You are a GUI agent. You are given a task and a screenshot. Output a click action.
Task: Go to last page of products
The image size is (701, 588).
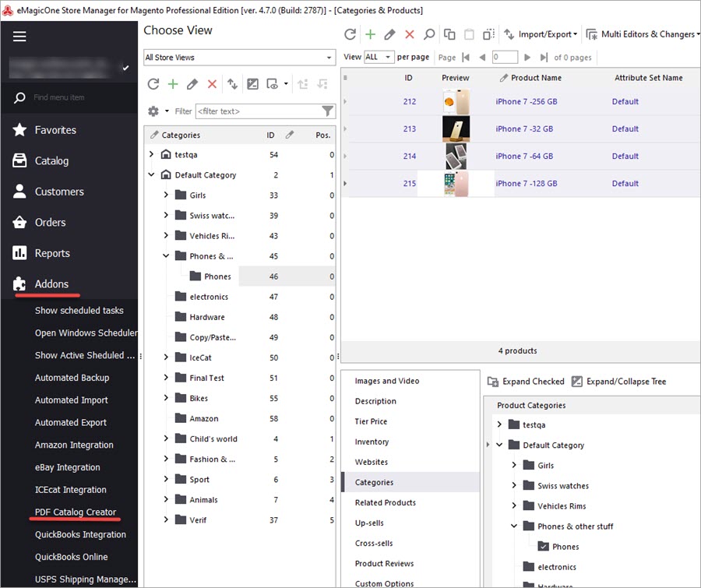544,57
